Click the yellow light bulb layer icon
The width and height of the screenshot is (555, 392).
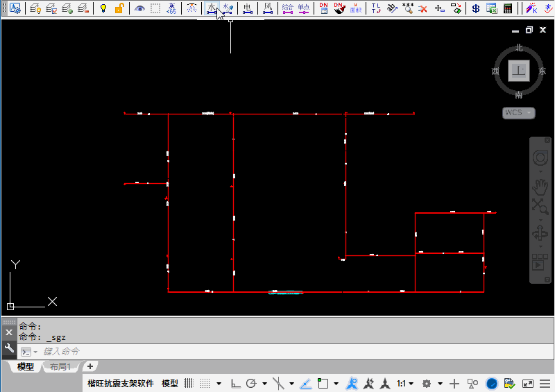point(103,8)
